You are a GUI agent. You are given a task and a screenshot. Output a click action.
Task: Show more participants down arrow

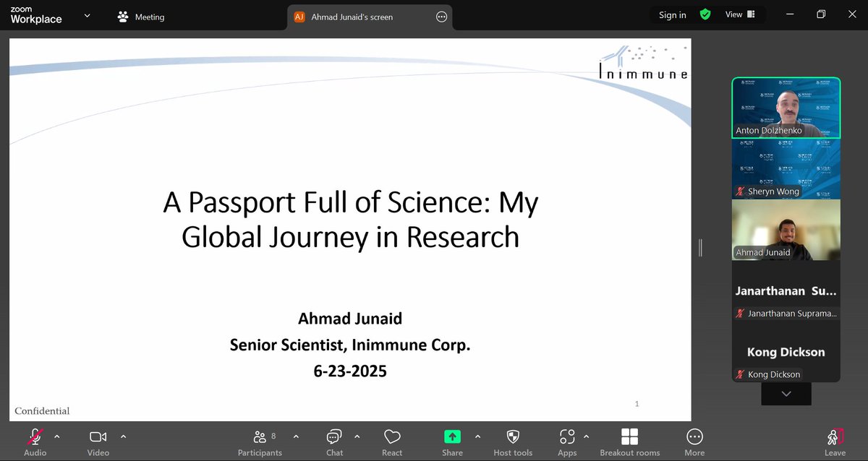pyautogui.click(x=786, y=394)
